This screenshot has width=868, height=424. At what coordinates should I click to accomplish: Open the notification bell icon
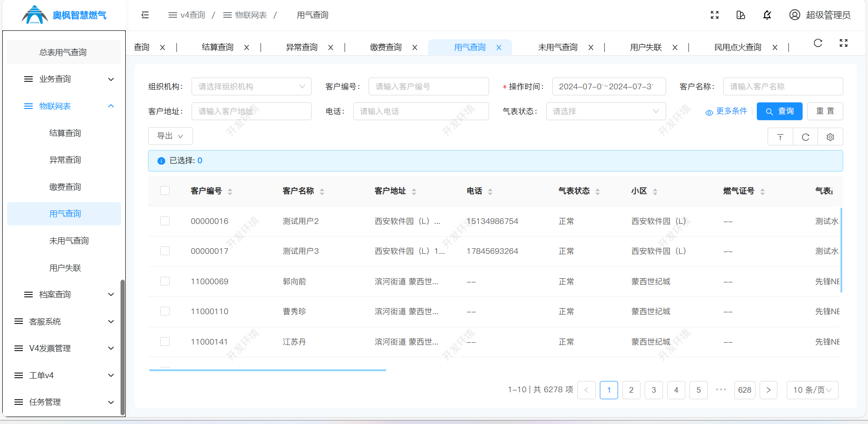click(x=767, y=15)
